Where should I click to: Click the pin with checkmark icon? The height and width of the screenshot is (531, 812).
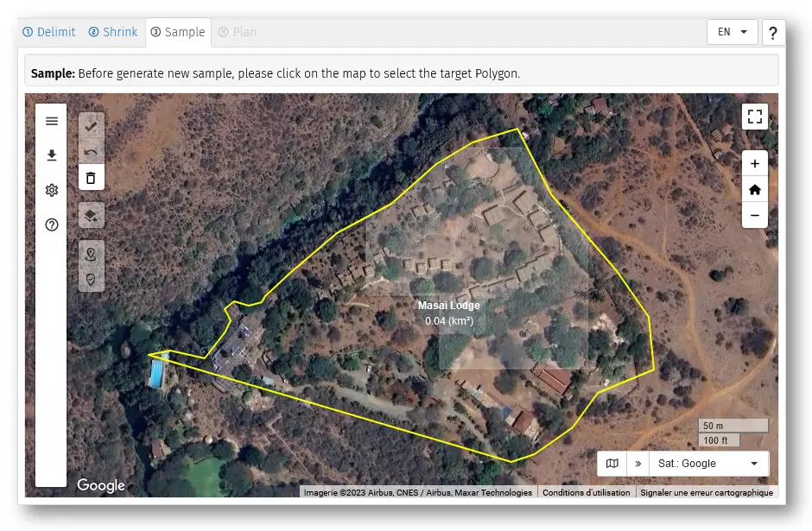pyautogui.click(x=91, y=280)
